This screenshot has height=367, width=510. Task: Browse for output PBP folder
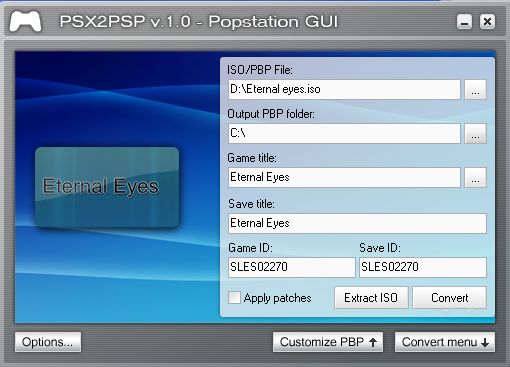point(475,134)
